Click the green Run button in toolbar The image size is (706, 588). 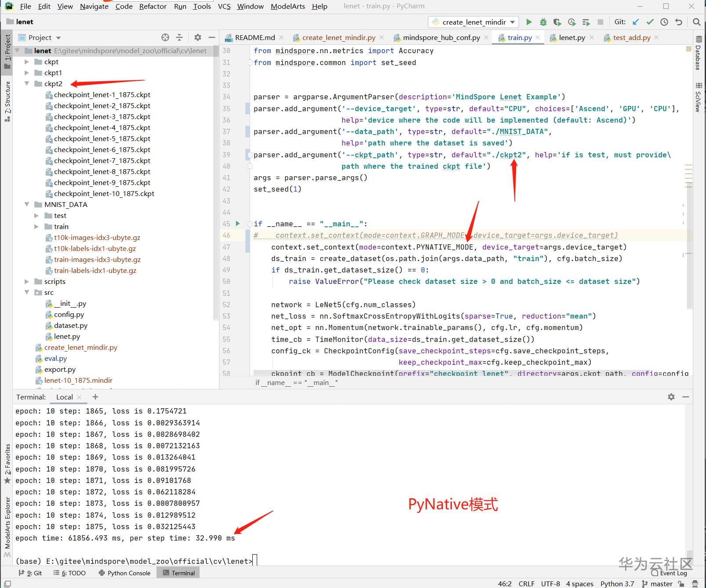(x=529, y=22)
